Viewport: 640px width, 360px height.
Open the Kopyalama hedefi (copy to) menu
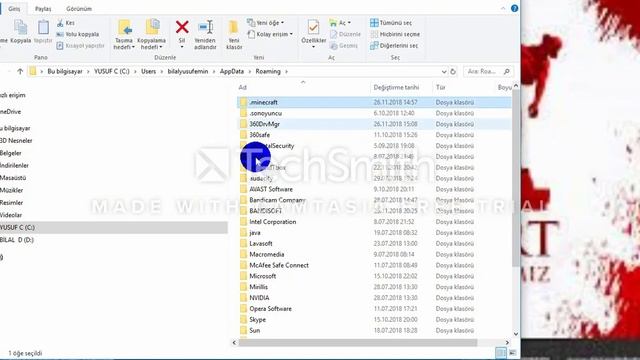(151, 35)
